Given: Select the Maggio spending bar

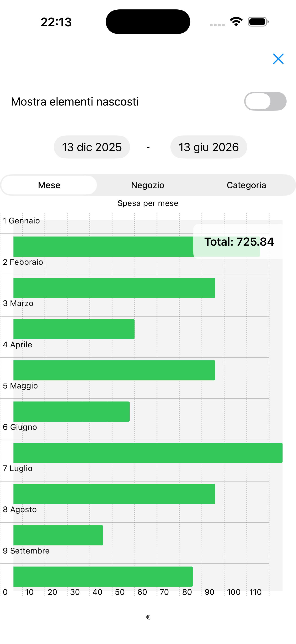Looking at the screenshot, I should 71,412.
